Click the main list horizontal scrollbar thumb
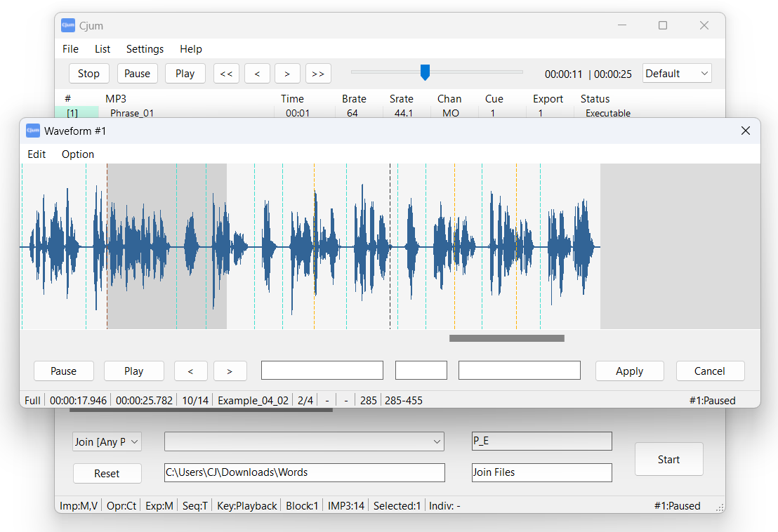778x532 pixels. tap(201, 410)
